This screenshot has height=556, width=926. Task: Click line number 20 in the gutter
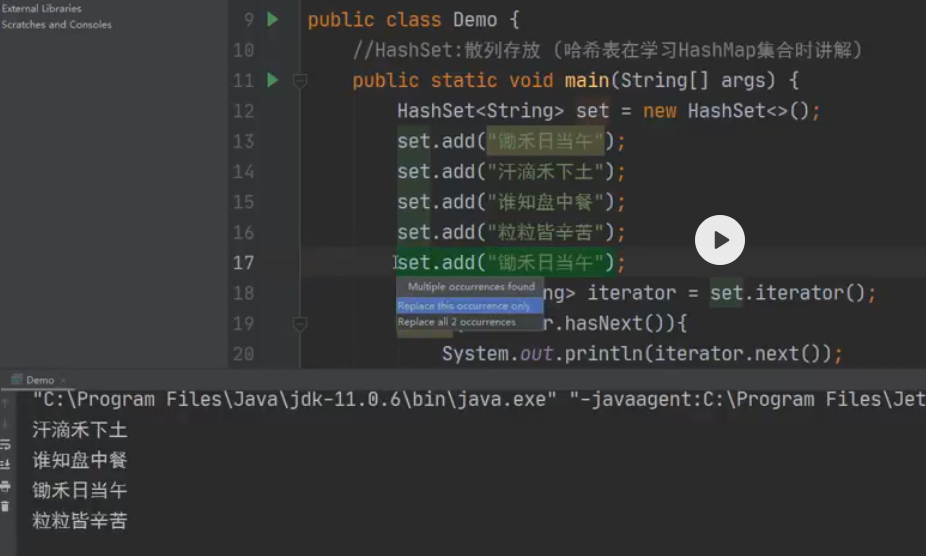pos(243,353)
